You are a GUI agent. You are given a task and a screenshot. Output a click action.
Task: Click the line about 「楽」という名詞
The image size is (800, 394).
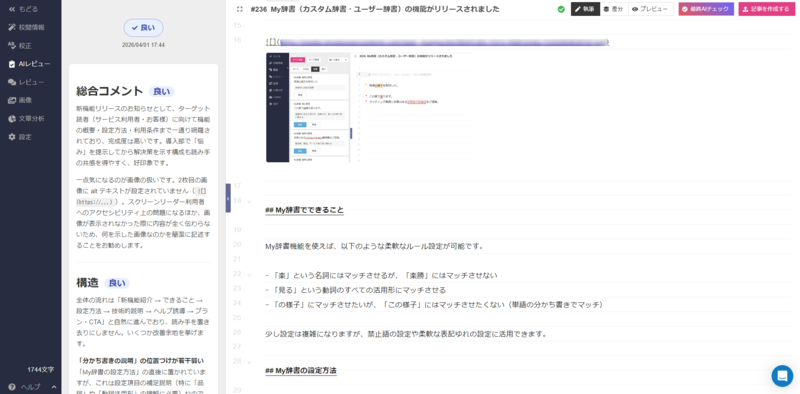pos(381,276)
